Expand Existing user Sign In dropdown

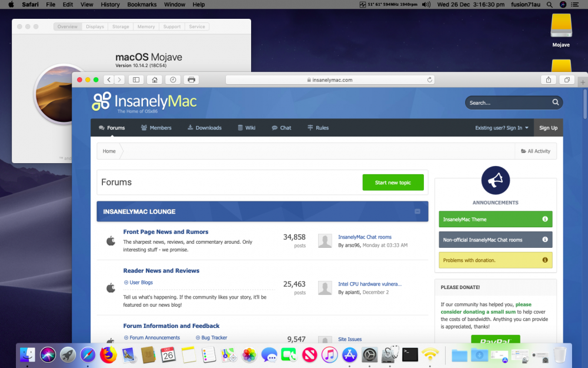click(x=502, y=128)
